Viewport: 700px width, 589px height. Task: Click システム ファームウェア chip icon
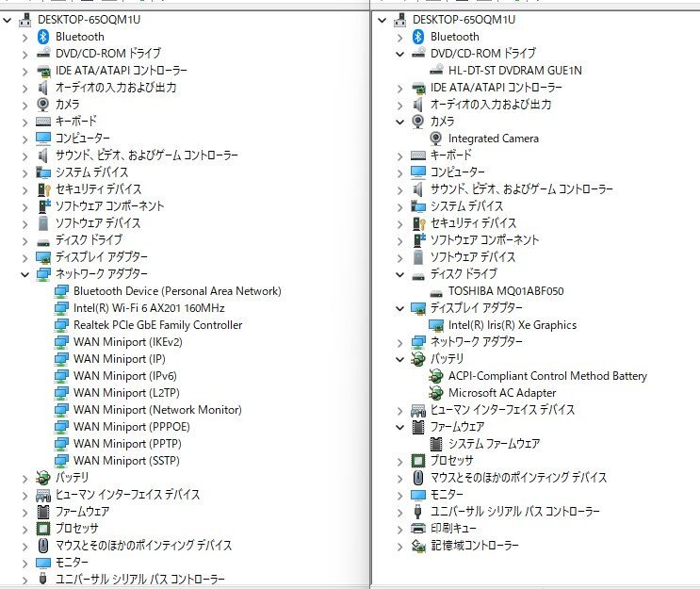[x=436, y=444]
